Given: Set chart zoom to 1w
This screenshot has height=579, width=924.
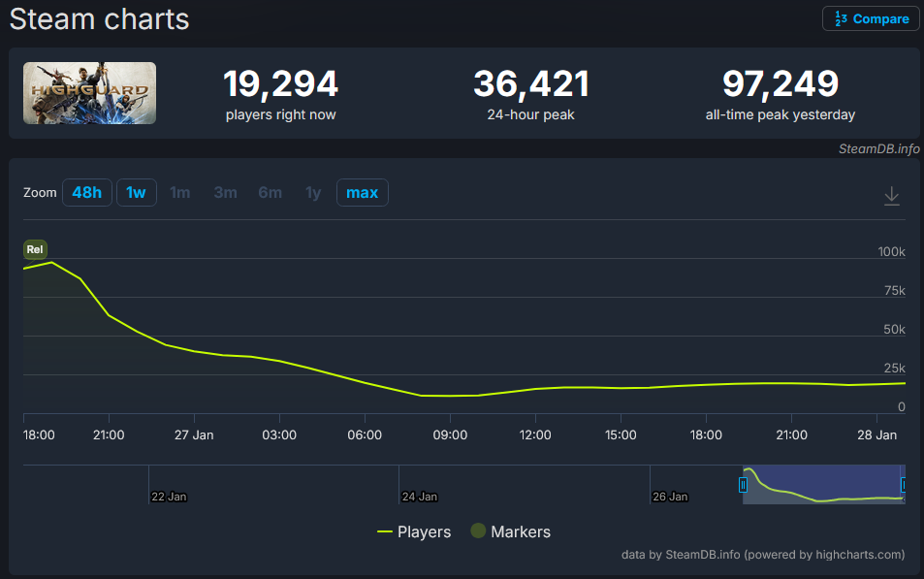Looking at the screenshot, I should [136, 193].
